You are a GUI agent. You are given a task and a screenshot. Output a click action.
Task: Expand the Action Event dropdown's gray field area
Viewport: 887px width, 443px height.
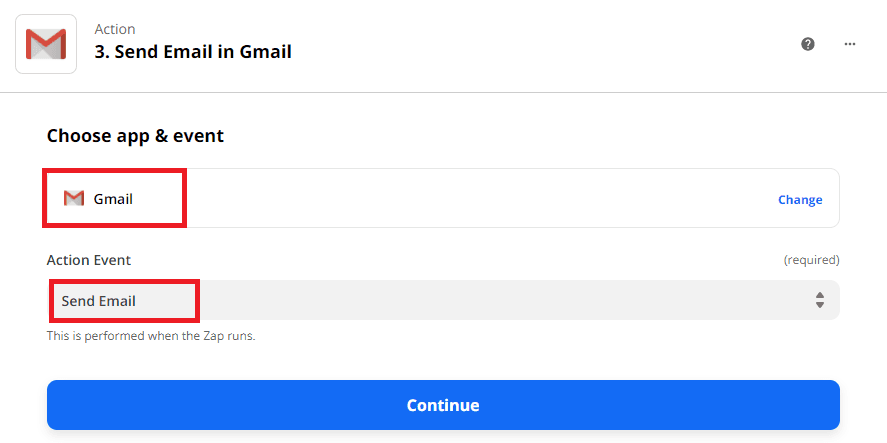click(x=500, y=300)
